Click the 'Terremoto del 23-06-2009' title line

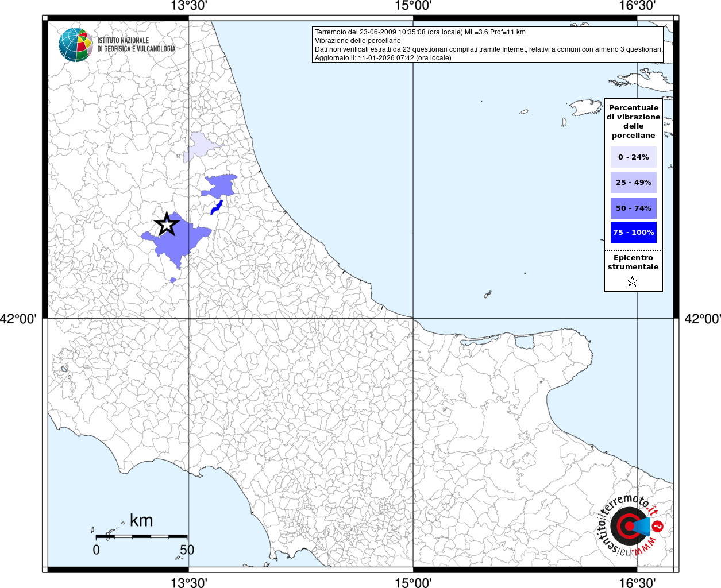pyautogui.click(x=420, y=32)
